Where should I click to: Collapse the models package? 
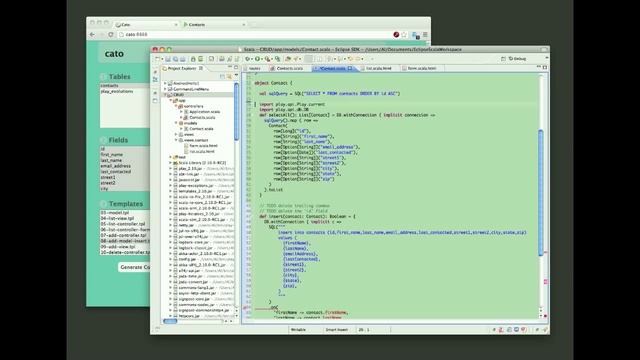(176, 123)
